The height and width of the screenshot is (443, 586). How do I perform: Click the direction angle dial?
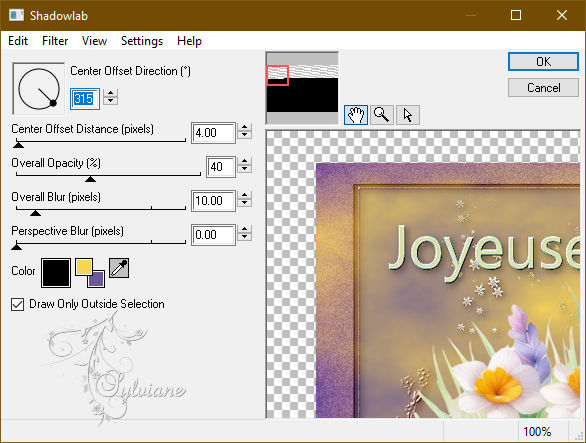(39, 89)
